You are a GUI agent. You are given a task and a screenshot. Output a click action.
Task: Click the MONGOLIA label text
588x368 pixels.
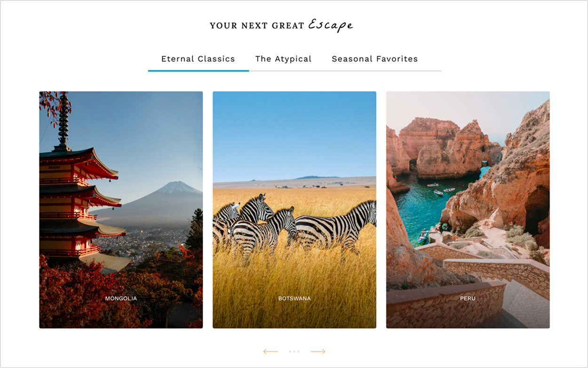coord(121,298)
